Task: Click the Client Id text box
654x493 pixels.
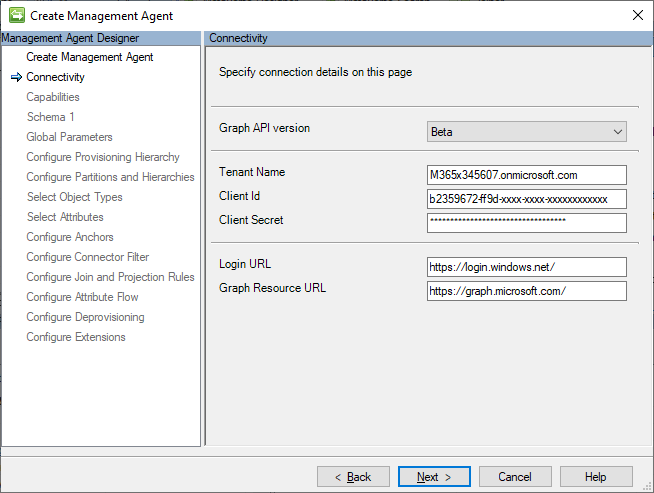Action: tap(526, 199)
